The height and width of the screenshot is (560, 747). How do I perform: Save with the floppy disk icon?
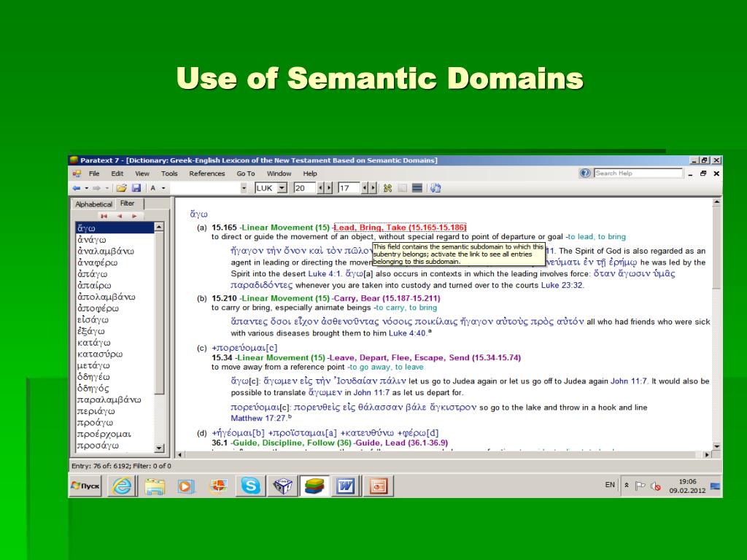[136, 188]
